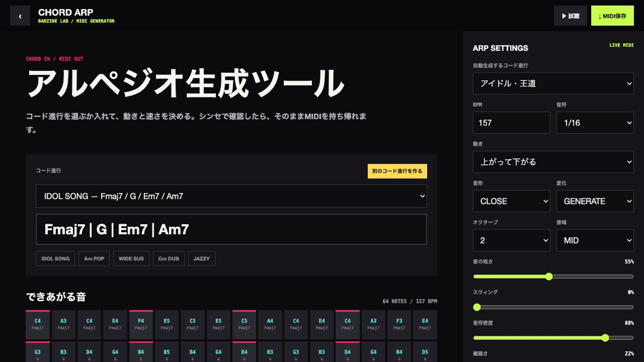
Task: Click the CHORD IN / MIDI OUT label
Action: coord(55,59)
